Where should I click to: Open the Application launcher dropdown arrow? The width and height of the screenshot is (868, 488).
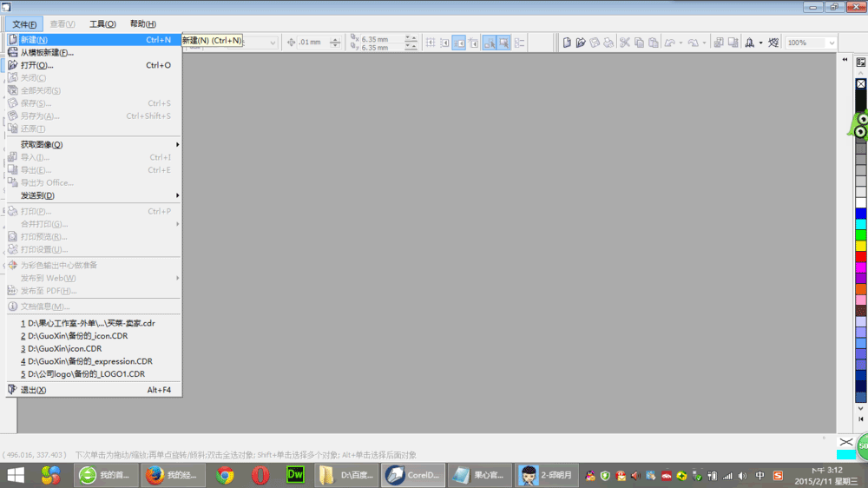click(x=760, y=43)
